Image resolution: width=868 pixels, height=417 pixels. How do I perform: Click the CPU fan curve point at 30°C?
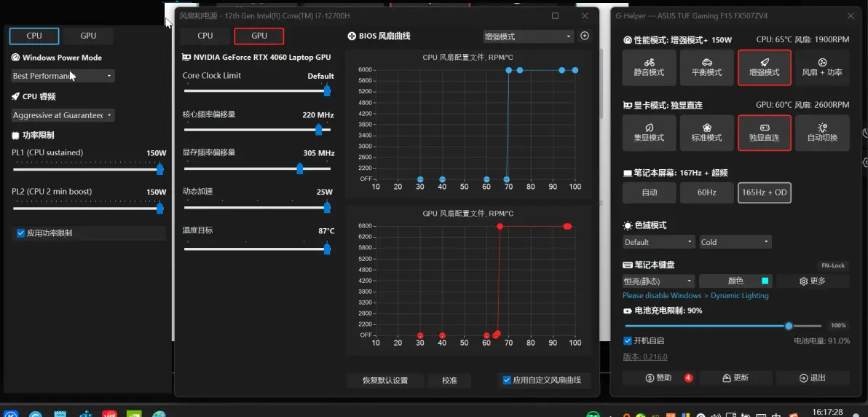pyautogui.click(x=420, y=179)
